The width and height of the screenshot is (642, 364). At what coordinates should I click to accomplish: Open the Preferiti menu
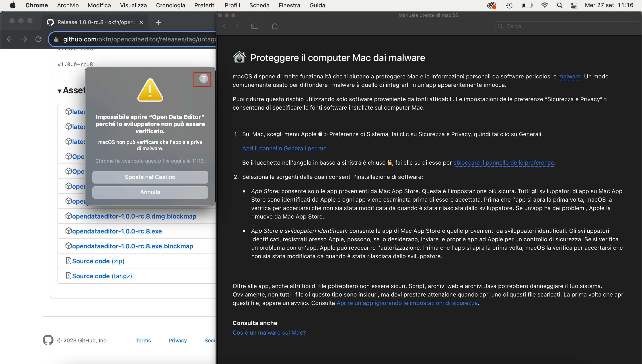click(x=205, y=5)
